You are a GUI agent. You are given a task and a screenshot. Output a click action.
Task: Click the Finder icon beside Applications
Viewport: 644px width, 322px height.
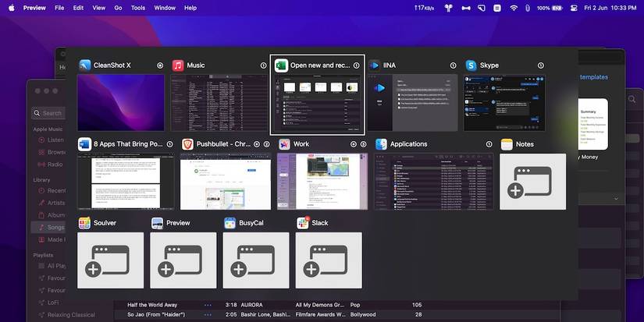[381, 144]
